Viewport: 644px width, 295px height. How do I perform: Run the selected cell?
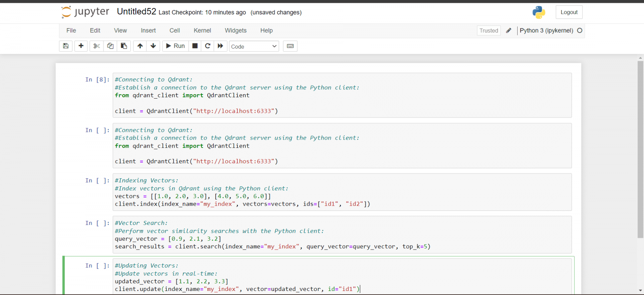click(x=175, y=46)
